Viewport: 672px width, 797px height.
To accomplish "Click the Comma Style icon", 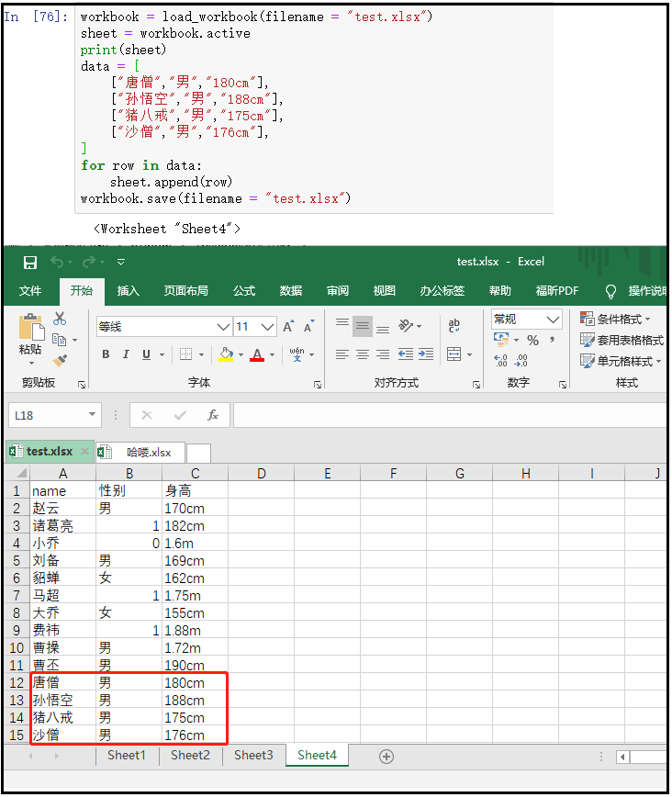I will [x=553, y=339].
